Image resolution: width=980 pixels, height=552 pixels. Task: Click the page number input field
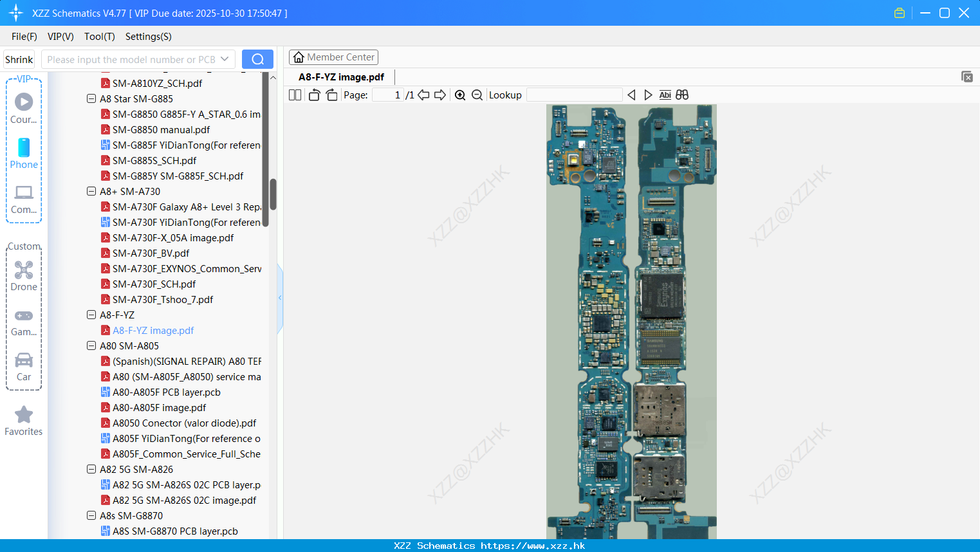pyautogui.click(x=387, y=95)
